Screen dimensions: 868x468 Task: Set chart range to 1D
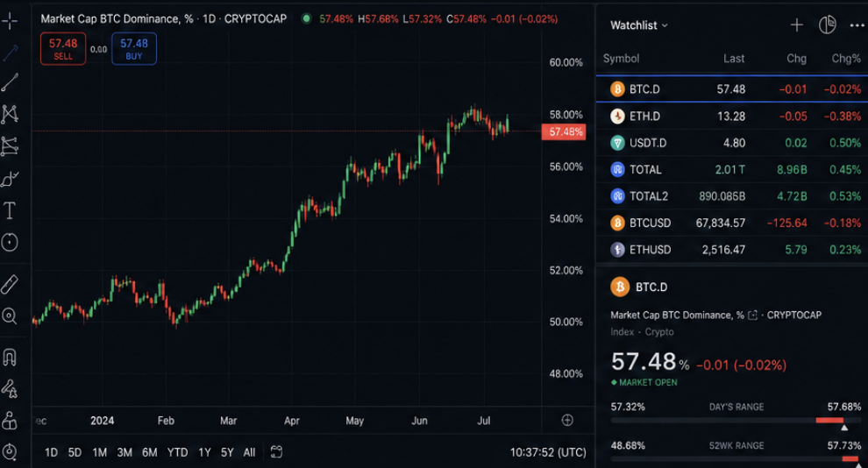pyautogui.click(x=51, y=452)
